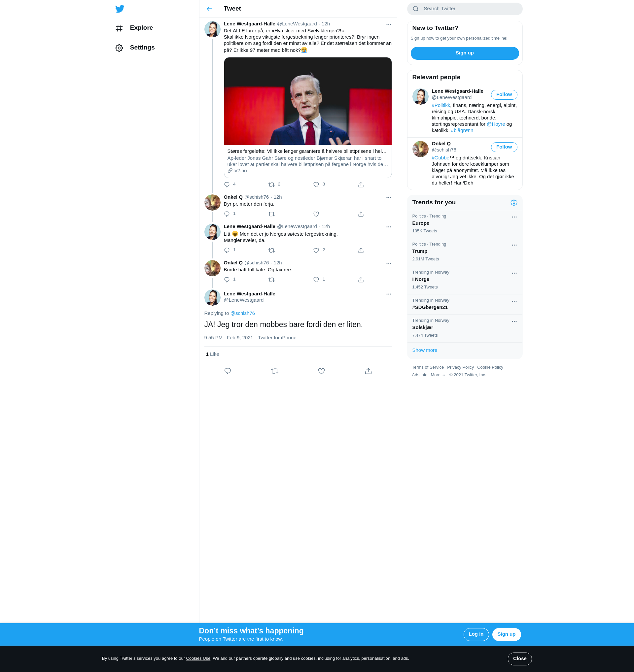Reply to the 'Norges søteste fergestrekning' tweet
This screenshot has width=634, height=672.
click(227, 250)
